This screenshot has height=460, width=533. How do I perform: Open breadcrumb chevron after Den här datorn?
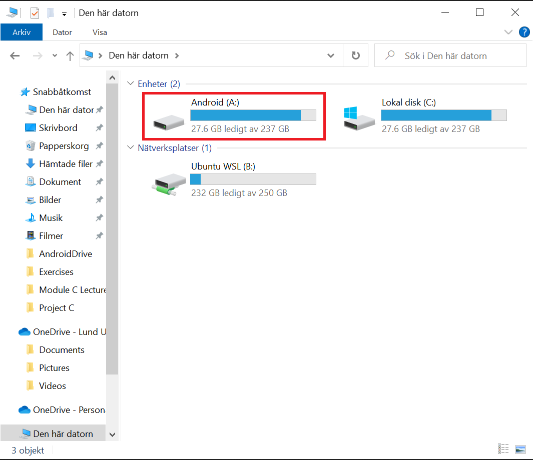[177, 56]
